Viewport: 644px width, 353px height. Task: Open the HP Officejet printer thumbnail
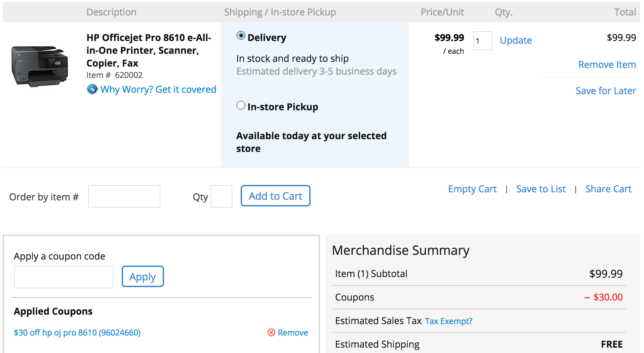pyautogui.click(x=40, y=66)
